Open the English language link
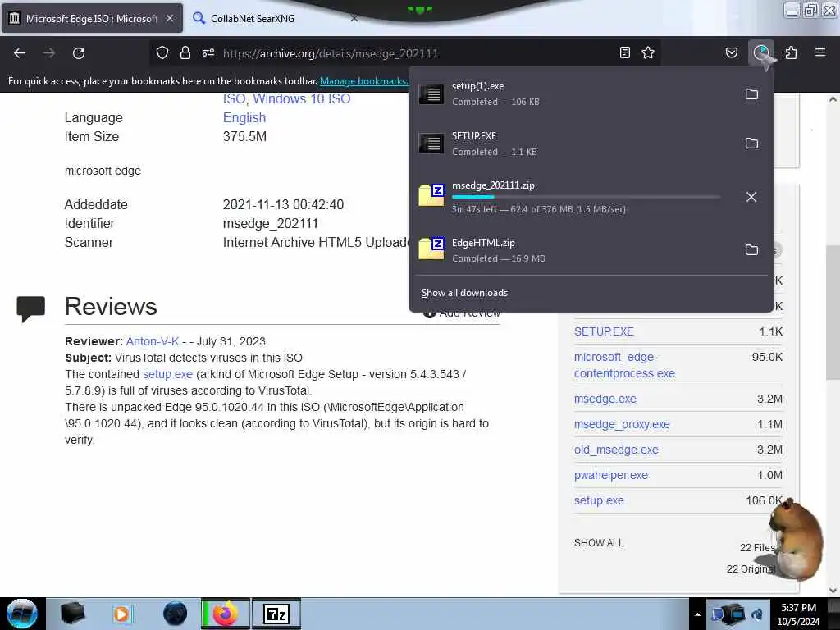The height and width of the screenshot is (630, 840). (x=244, y=118)
